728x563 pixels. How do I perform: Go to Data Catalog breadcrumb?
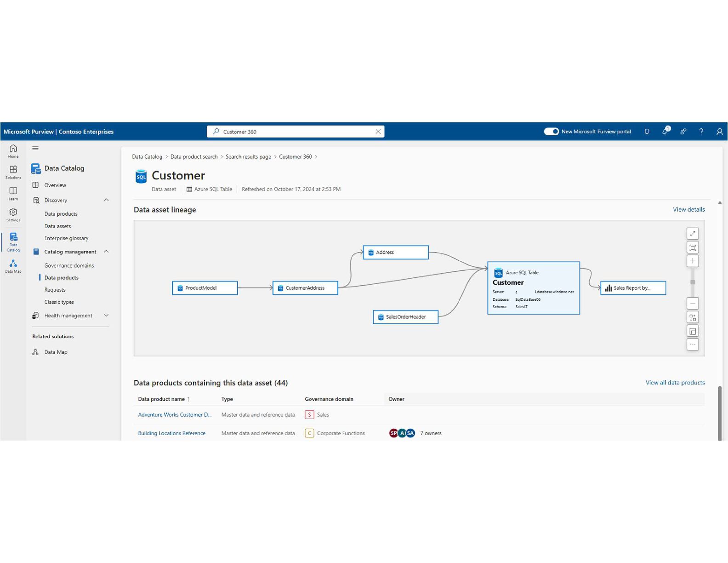[147, 156]
